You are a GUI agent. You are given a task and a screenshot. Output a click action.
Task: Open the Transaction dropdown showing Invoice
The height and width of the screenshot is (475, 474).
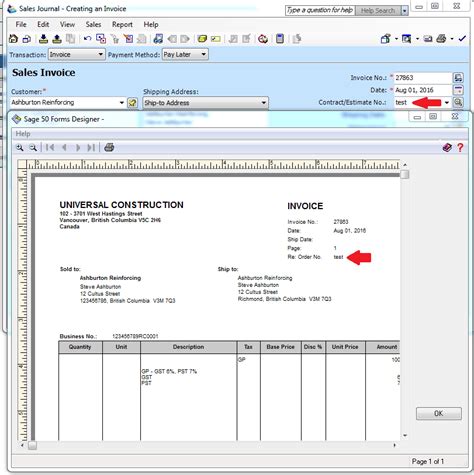77,54
